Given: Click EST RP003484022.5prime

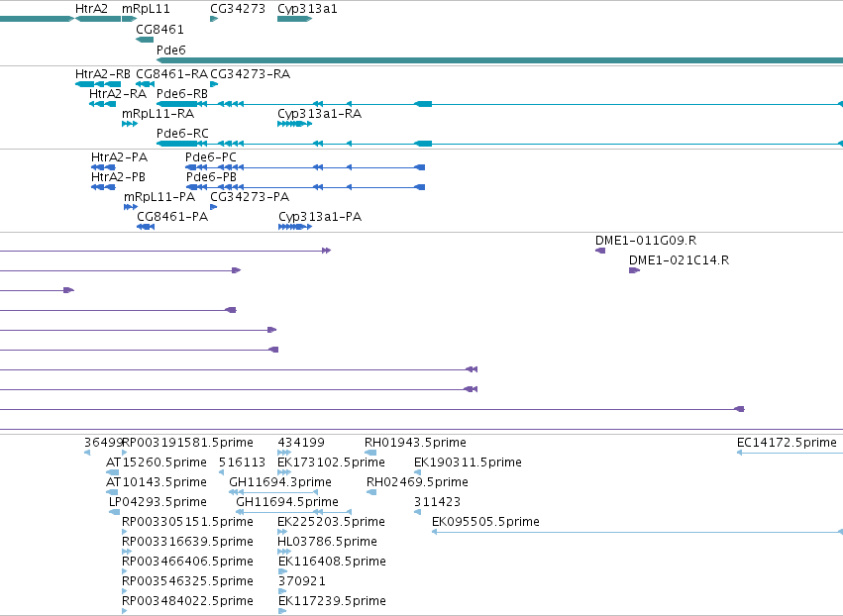Looking at the screenshot, I should coord(187,601).
